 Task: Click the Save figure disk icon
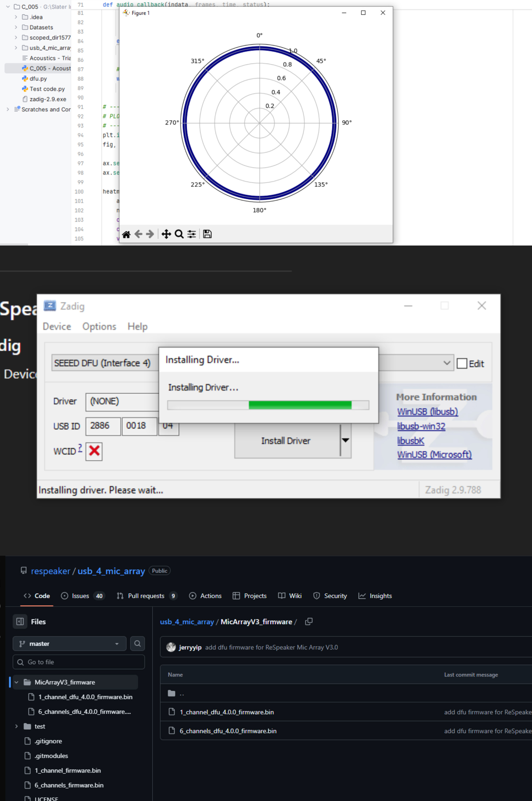(207, 234)
